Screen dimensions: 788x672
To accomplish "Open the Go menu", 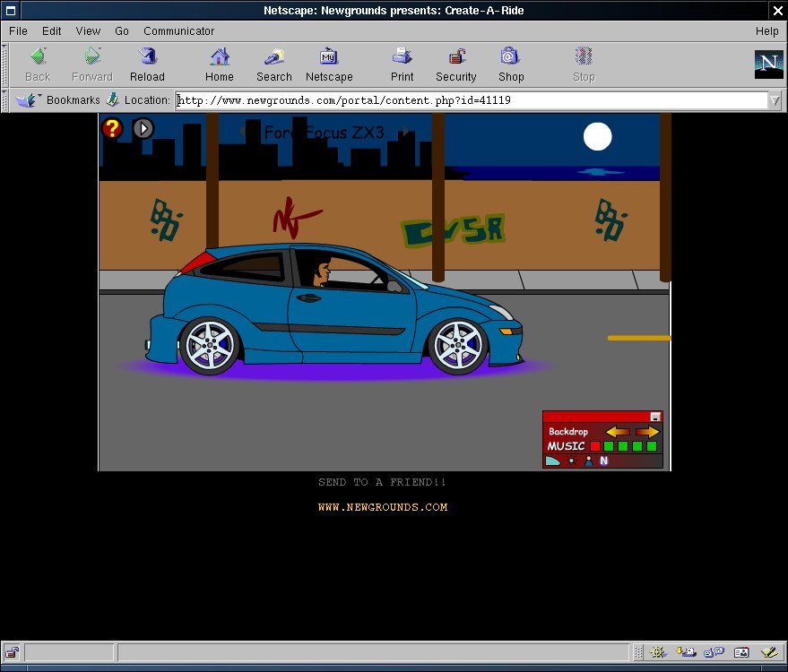I will point(122,31).
